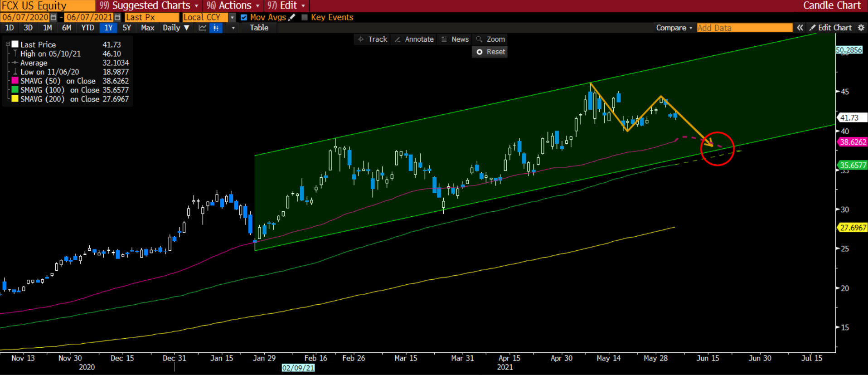Viewport: 868px width, 375px height.
Task: Enable the Key Events checkbox
Action: coord(305,17)
